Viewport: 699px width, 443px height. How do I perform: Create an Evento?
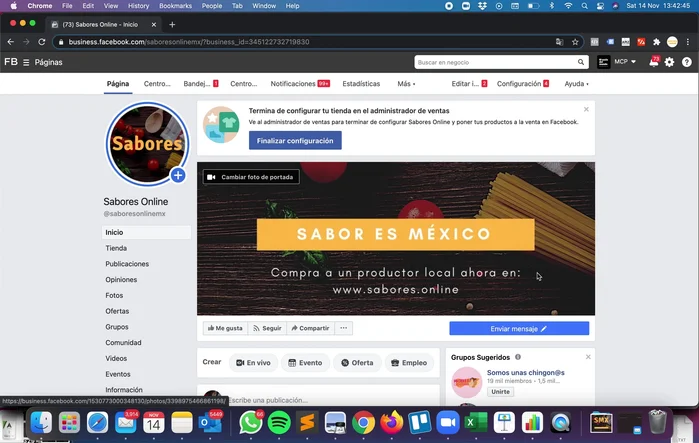305,363
